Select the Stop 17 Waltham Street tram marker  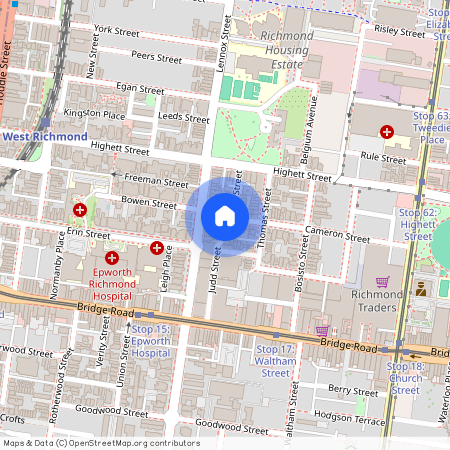pyautogui.click(x=276, y=335)
